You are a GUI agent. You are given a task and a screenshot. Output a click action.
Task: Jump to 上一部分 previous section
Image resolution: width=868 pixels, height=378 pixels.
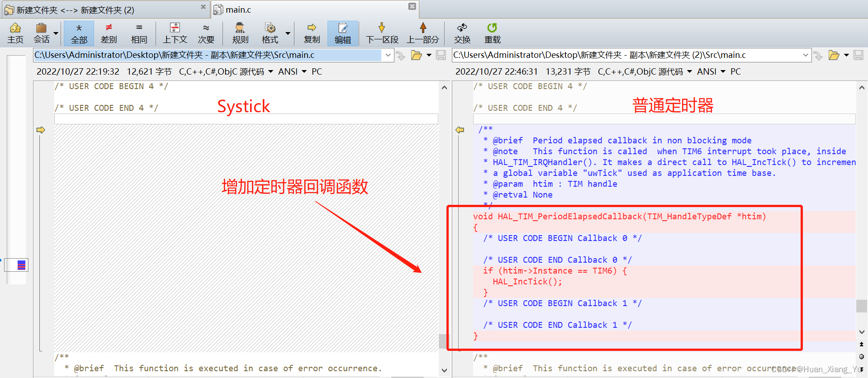(x=423, y=33)
